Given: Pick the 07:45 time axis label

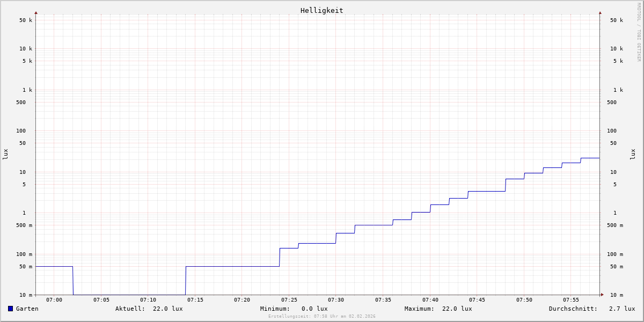Looking at the screenshot, I should pyautogui.click(x=477, y=300).
